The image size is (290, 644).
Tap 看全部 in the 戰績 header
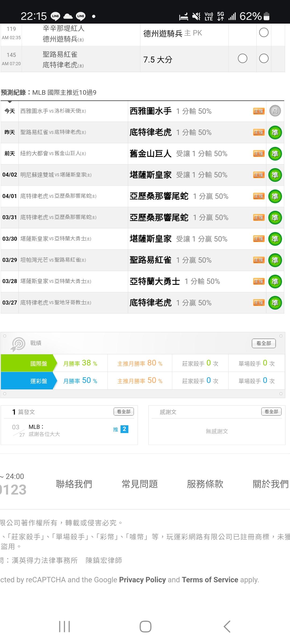(264, 343)
